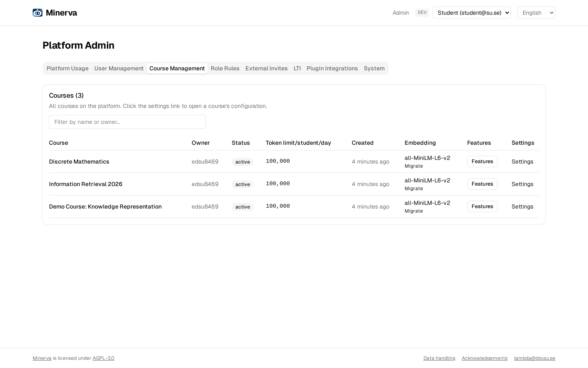Screen dimensions: 588x368
Task: Open the Data handling footer link
Action: coord(439,358)
